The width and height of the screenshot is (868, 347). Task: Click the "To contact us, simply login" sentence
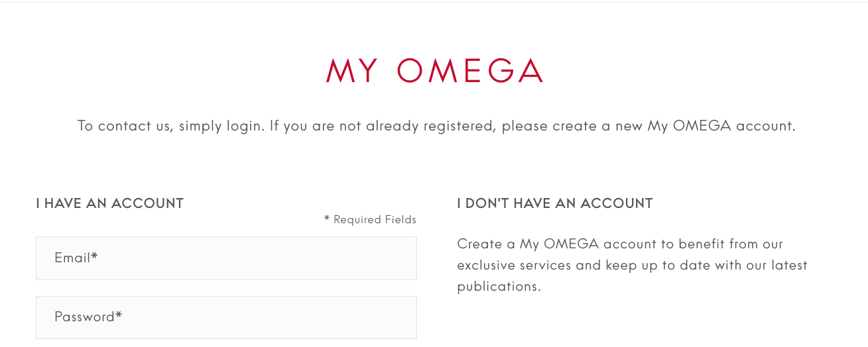170,126
